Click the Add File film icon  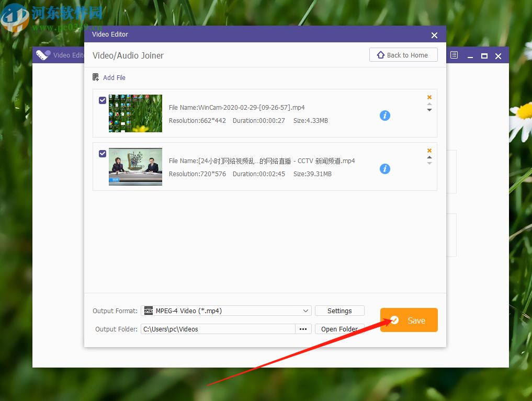point(96,77)
